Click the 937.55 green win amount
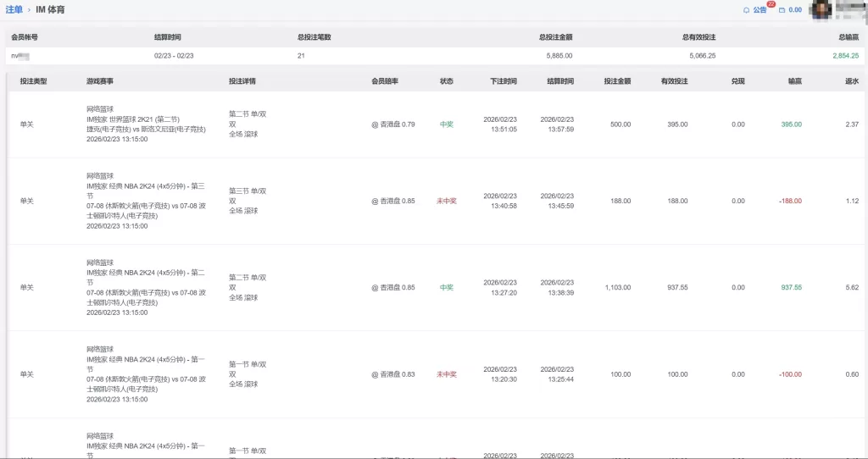This screenshot has width=868, height=459. coord(791,287)
